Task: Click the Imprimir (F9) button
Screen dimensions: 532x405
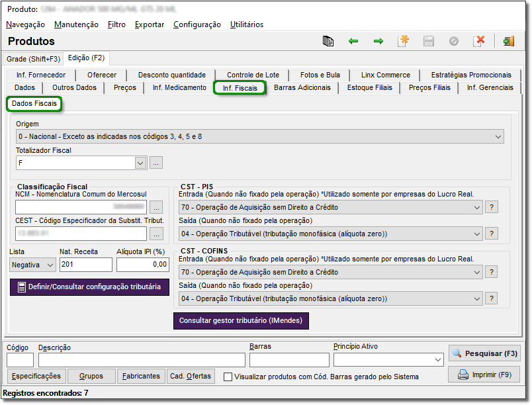Action: point(484,375)
